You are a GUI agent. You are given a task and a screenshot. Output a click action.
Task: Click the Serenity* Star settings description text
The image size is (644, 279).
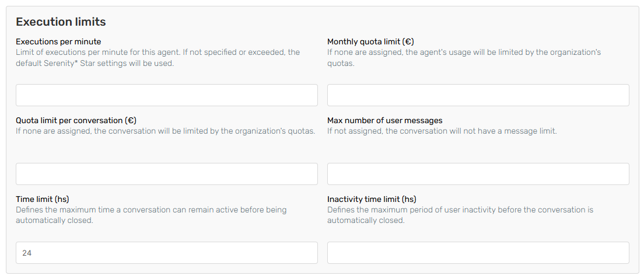157,57
